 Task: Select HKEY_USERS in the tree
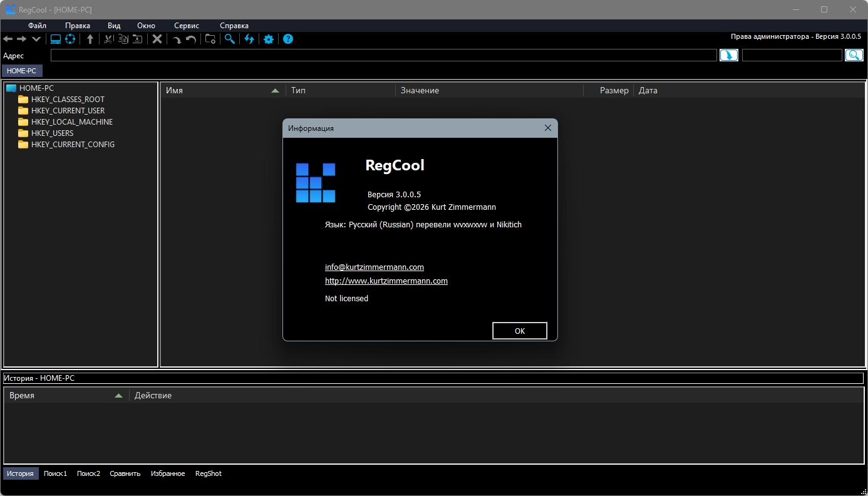pos(52,133)
